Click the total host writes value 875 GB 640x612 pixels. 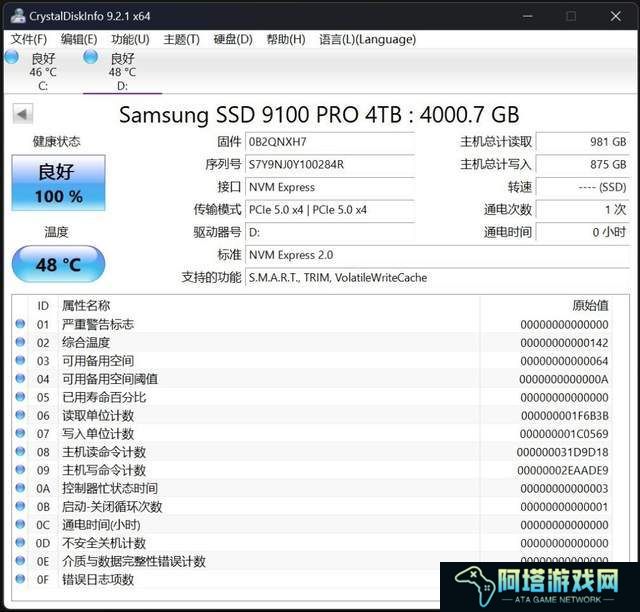(x=583, y=165)
